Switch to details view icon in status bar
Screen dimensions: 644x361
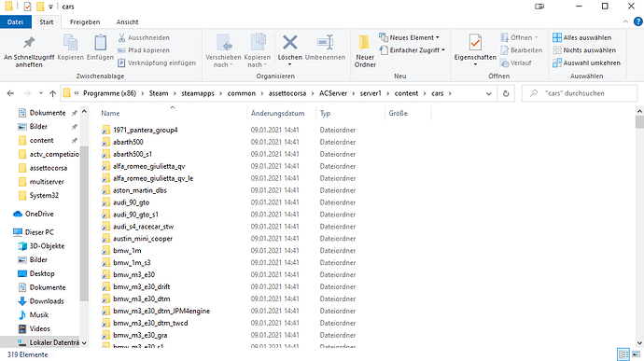(623, 354)
